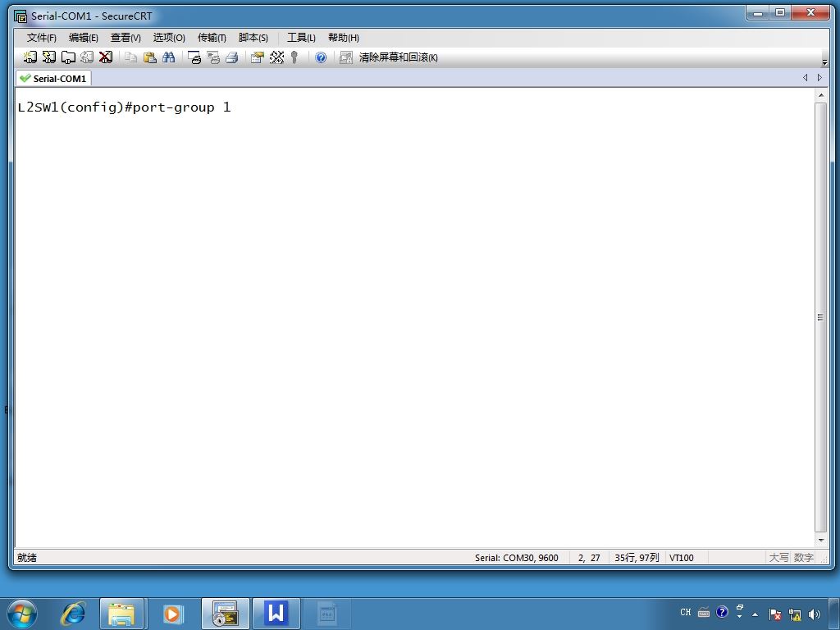Click the terminal scrollbar up arrow
Viewport: 840px width, 630px height.
coord(820,95)
